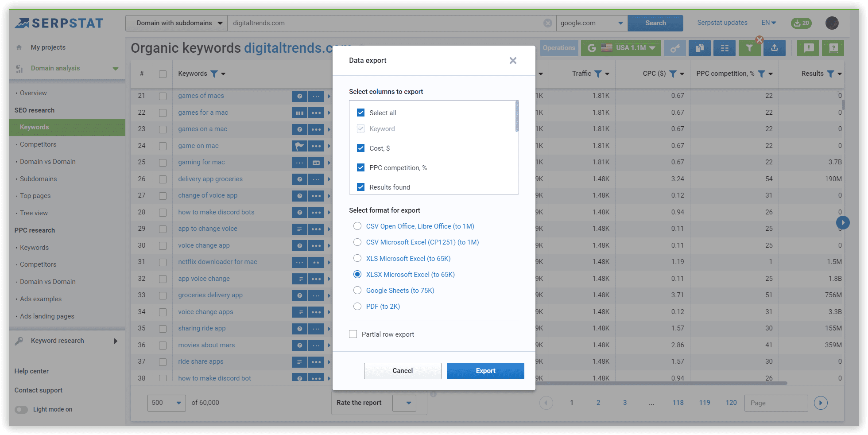Open Domain vs Domain under SEO research
The height and width of the screenshot is (435, 868).
[48, 162]
